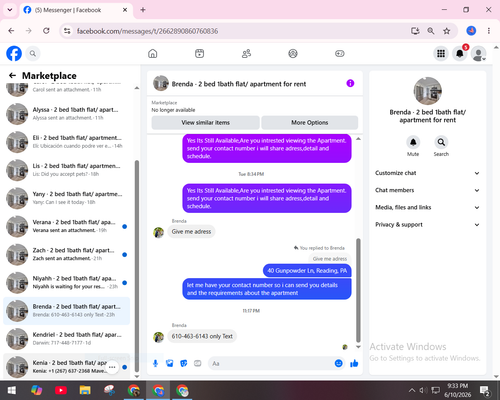Viewport: 500px width, 400px height.
Task: Open Windows notification center icon
Action: coord(485,390)
